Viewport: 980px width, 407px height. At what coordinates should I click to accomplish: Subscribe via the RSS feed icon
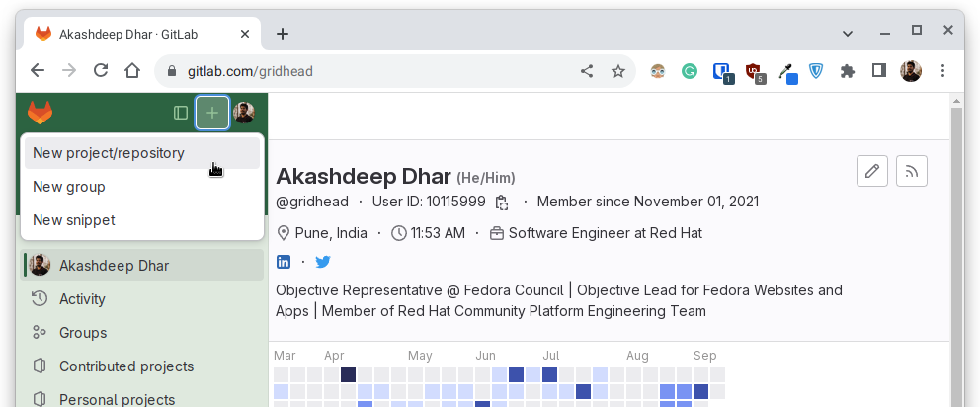[911, 171]
